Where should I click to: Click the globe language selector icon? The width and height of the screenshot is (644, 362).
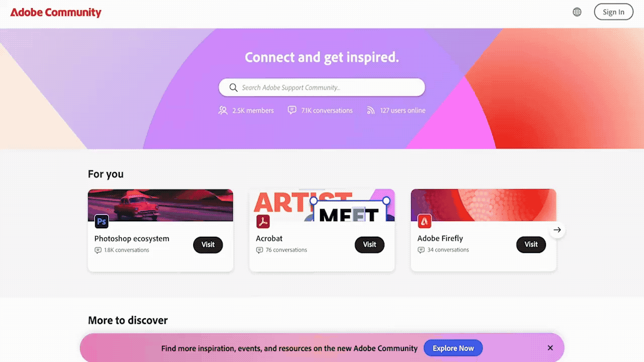[577, 12]
